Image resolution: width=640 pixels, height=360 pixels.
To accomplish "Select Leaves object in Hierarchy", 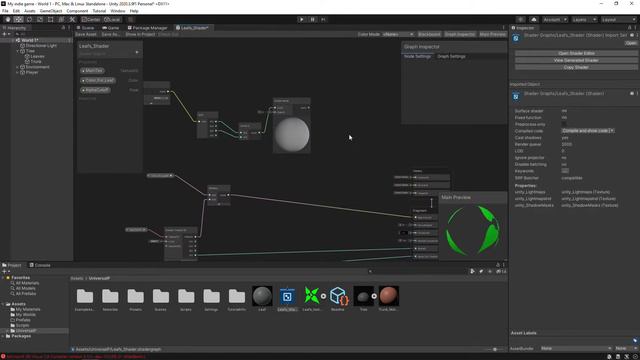I will (38, 56).
